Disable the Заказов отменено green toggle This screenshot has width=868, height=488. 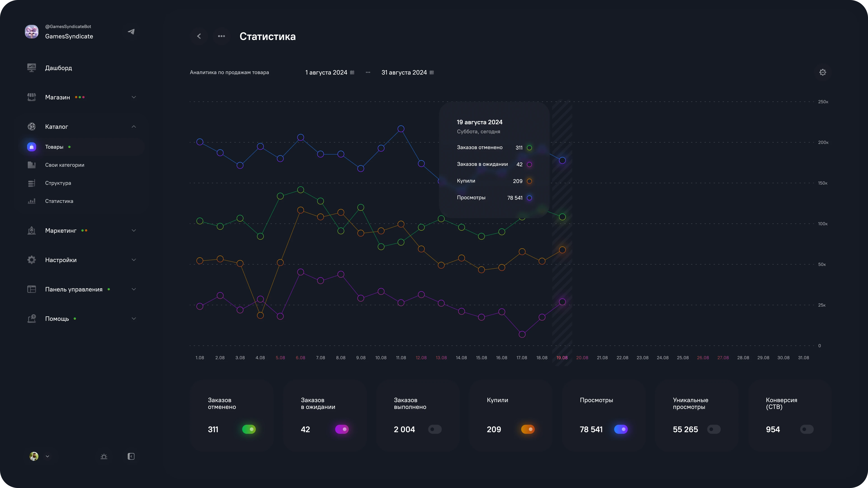249,429
